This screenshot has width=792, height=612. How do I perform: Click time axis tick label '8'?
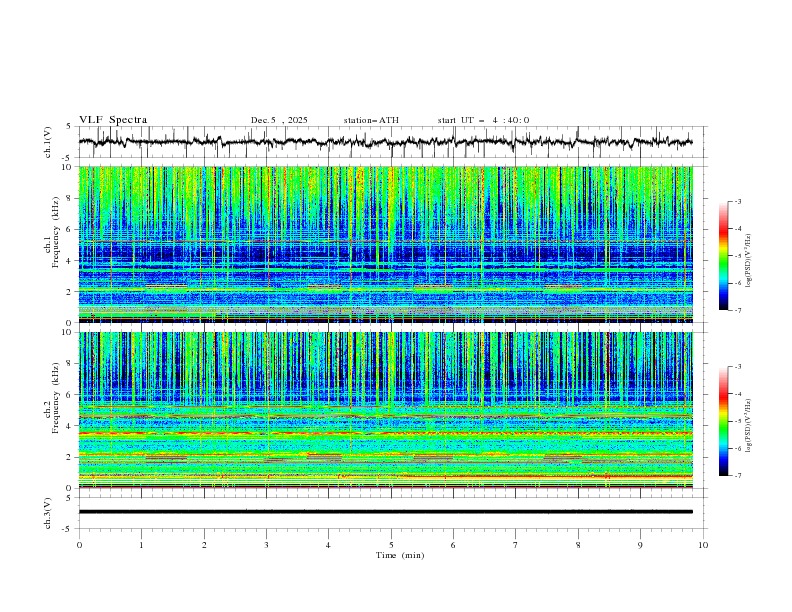pos(578,545)
